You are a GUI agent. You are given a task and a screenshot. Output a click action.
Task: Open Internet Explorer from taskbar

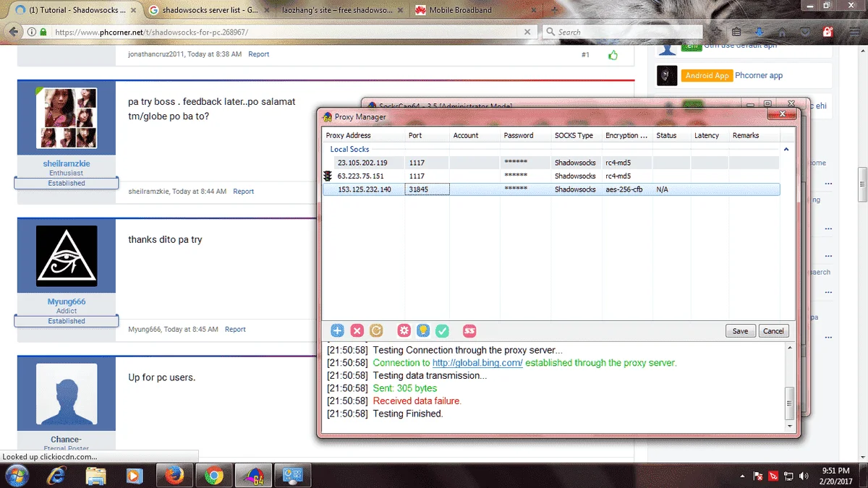pos(56,476)
